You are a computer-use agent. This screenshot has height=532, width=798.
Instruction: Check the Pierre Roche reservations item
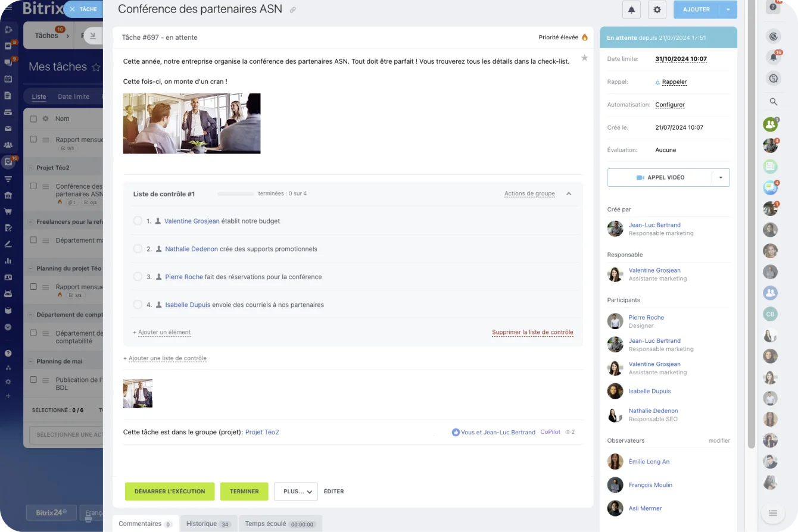pos(138,277)
